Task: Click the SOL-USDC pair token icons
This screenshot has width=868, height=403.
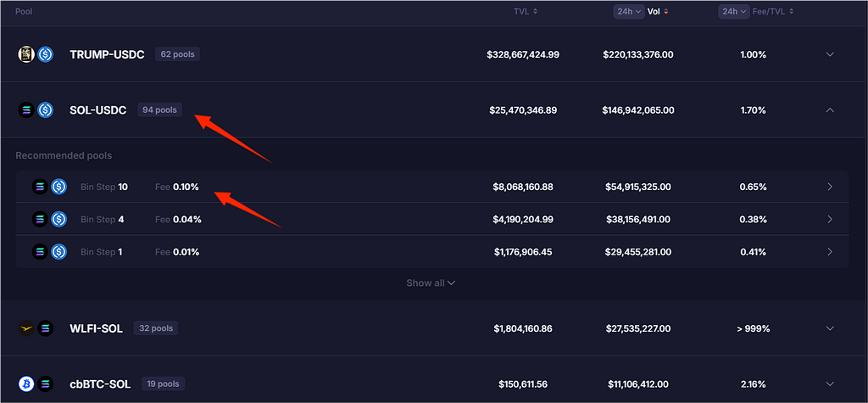Action: [36, 109]
